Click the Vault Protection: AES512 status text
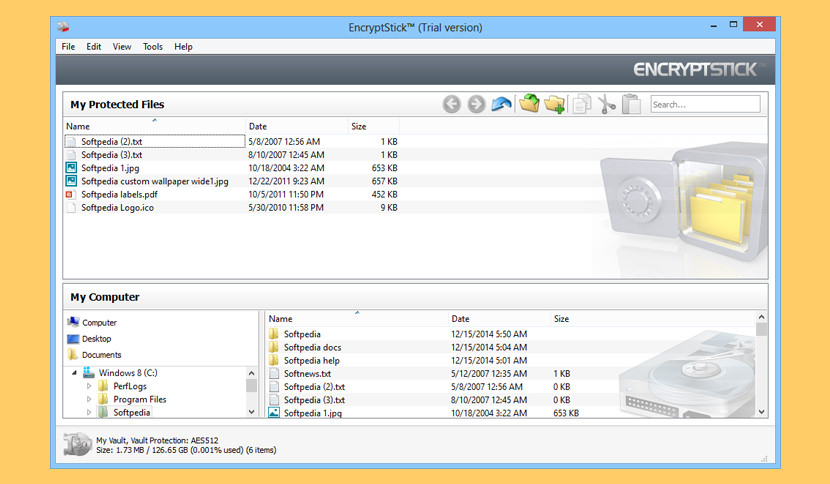The image size is (830, 484). [x=174, y=440]
